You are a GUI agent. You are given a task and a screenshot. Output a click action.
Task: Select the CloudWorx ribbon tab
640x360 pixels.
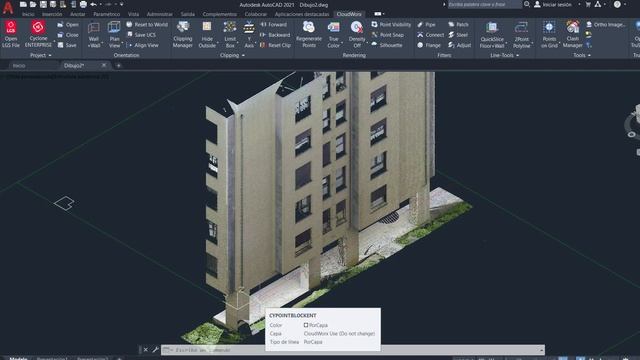(x=349, y=14)
